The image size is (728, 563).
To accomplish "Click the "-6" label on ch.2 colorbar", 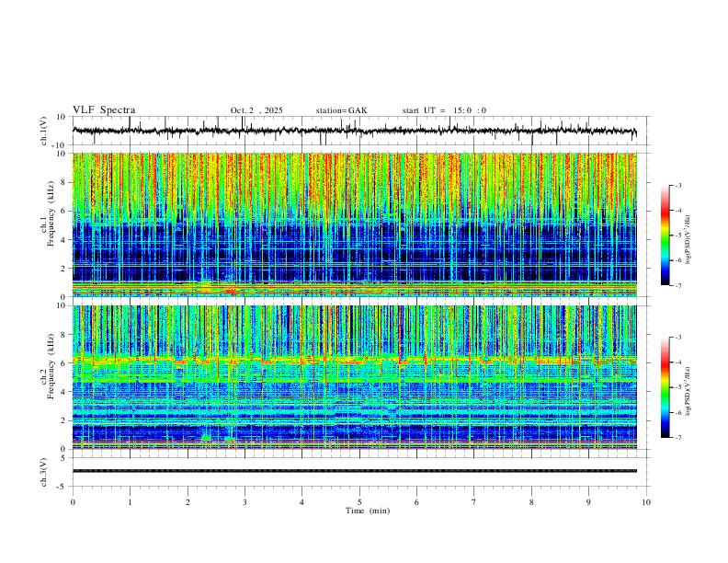I will tap(677, 412).
